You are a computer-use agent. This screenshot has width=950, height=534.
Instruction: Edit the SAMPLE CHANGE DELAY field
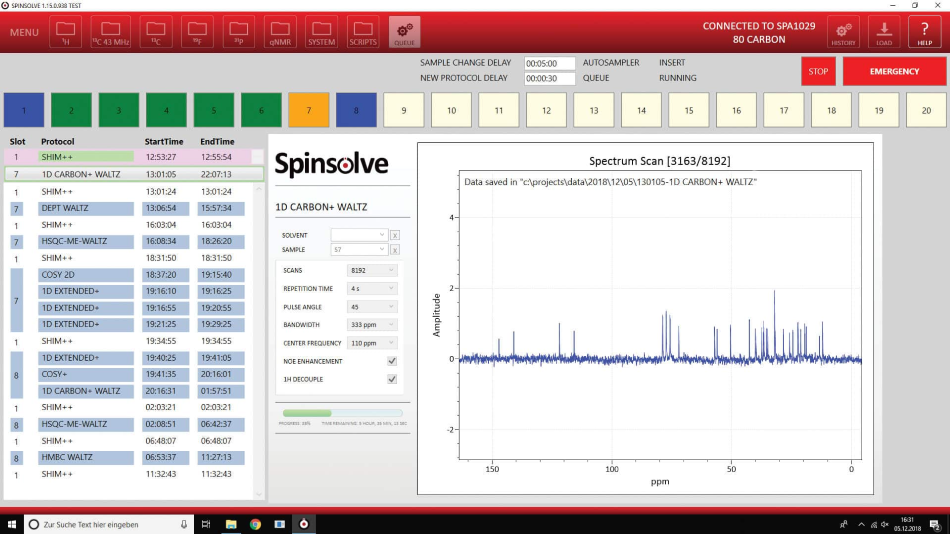click(x=549, y=63)
